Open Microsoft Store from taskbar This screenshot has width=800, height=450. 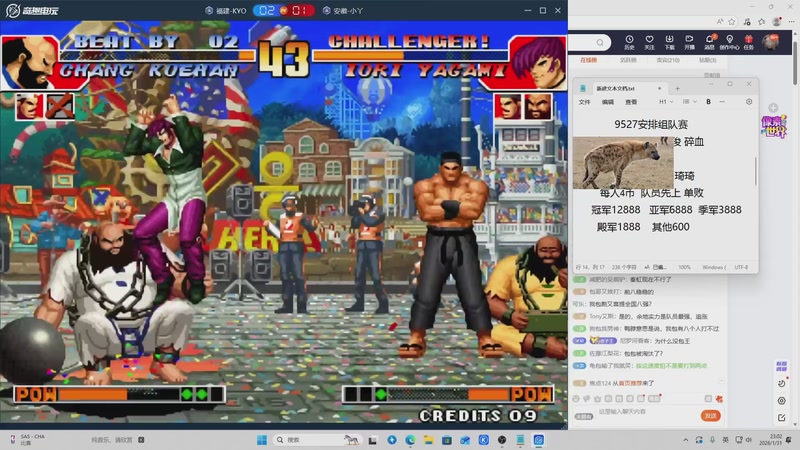(x=447, y=440)
